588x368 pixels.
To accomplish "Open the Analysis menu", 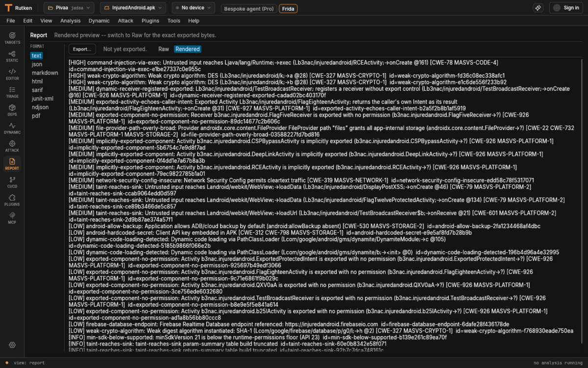I will (x=71, y=21).
